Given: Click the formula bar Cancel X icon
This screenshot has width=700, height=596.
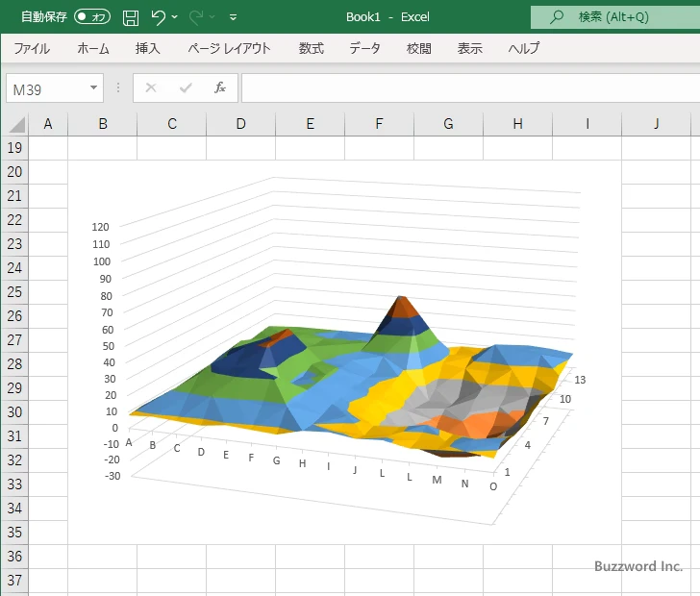Looking at the screenshot, I should click(x=151, y=87).
